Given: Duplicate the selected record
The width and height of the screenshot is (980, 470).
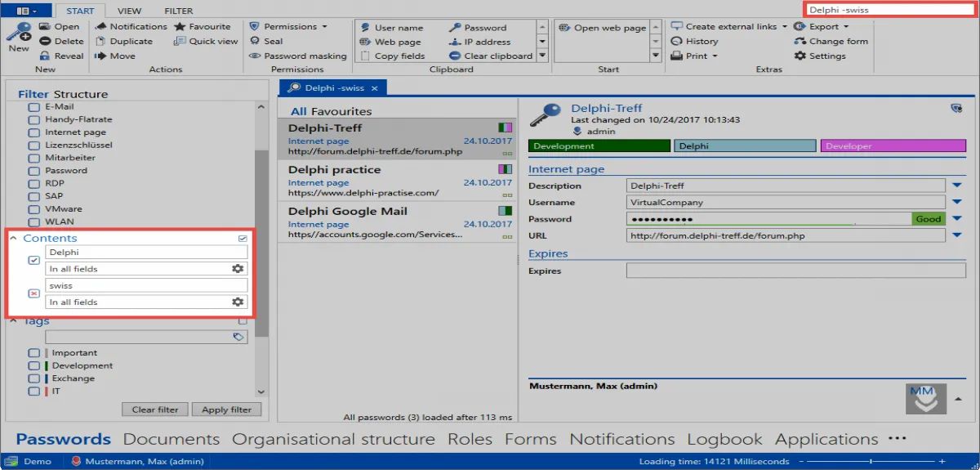Looking at the screenshot, I should (x=123, y=42).
